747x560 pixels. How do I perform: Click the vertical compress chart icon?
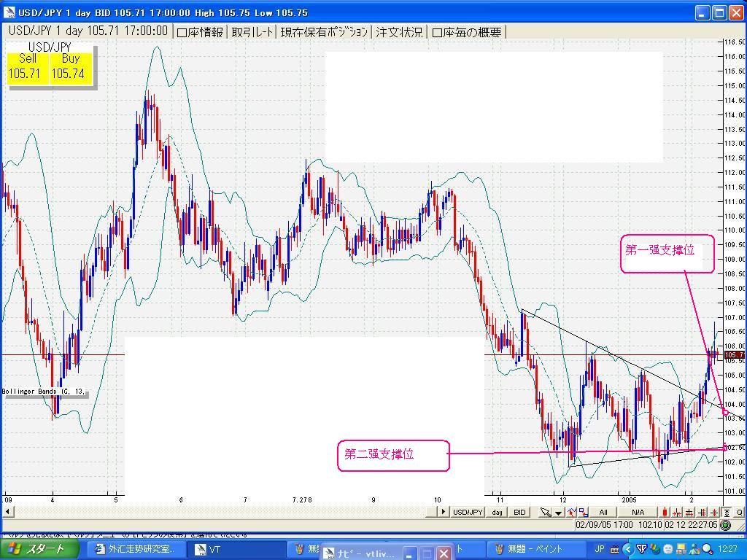pos(714,512)
